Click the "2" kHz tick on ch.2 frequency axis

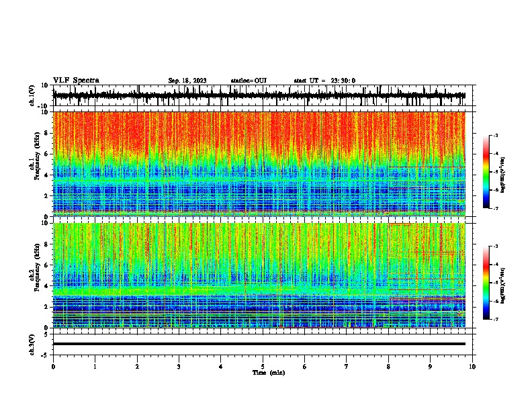pyautogui.click(x=46, y=307)
